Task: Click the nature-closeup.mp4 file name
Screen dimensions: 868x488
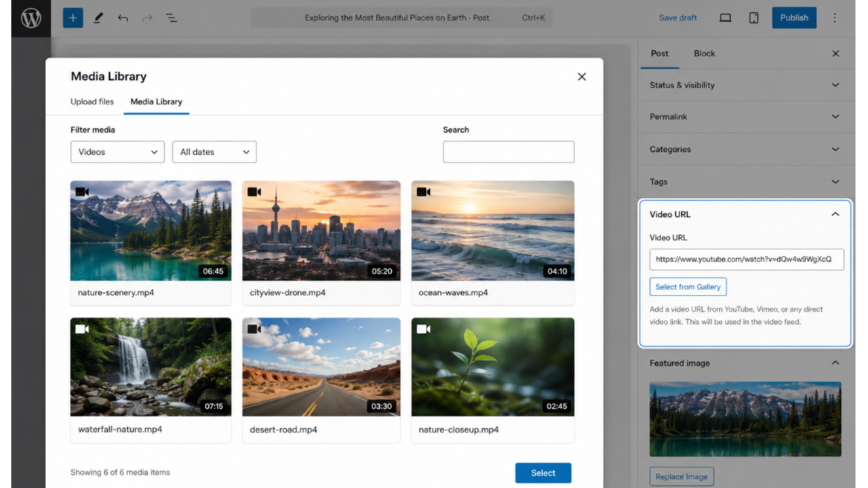Action: tap(458, 430)
